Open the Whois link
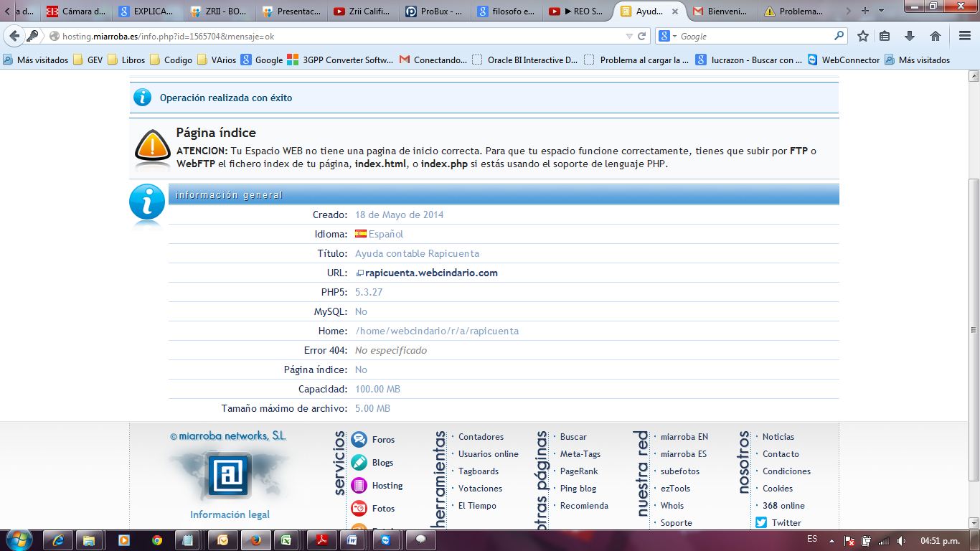Viewport: 980px width, 551px height. click(x=672, y=506)
